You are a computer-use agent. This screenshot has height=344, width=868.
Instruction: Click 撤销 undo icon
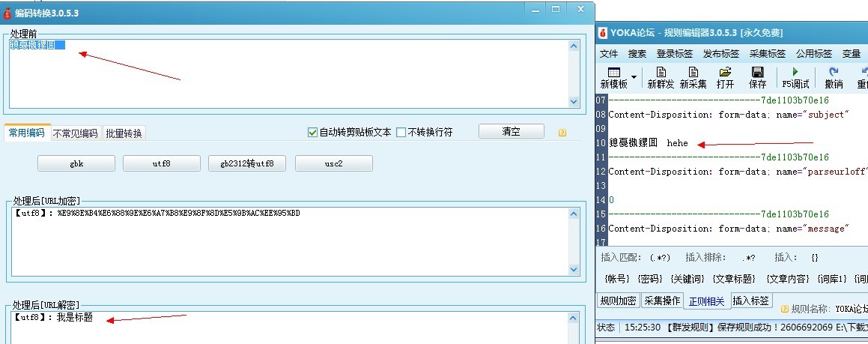(x=834, y=72)
